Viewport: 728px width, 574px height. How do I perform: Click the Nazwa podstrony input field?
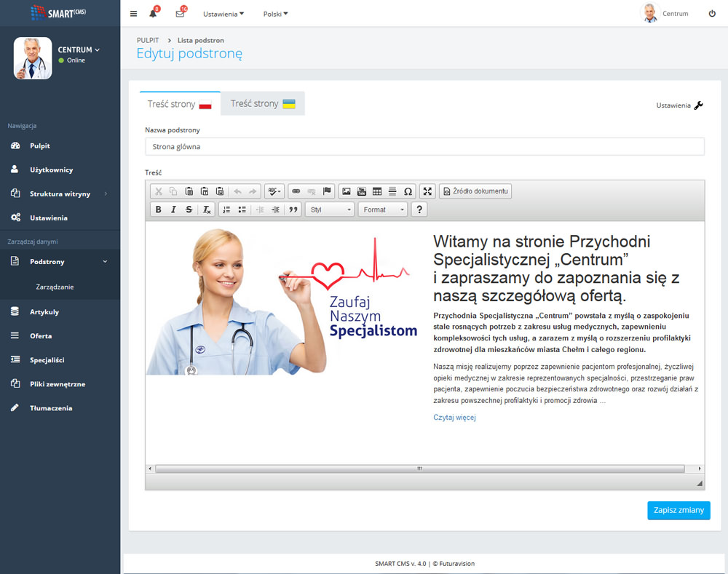pyautogui.click(x=424, y=146)
